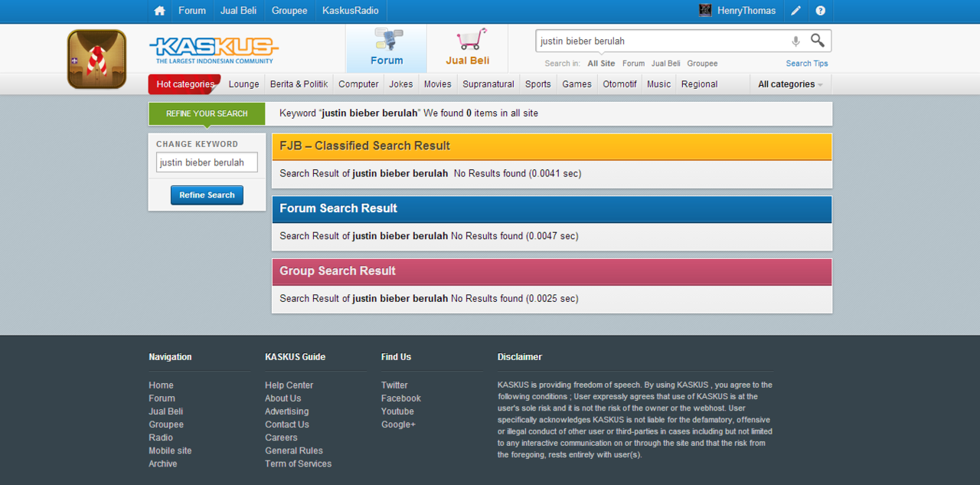Open About Us footer link

tap(283, 398)
